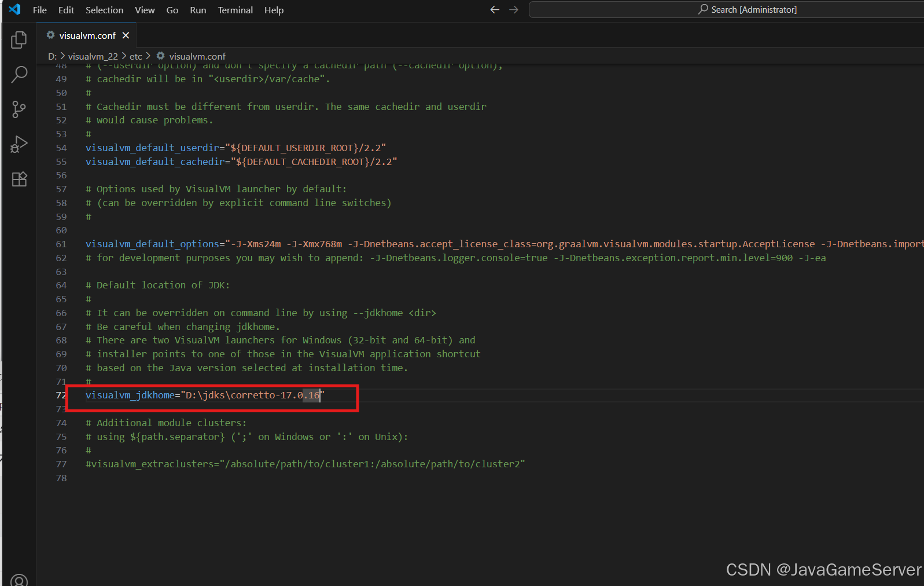Click the visualvm_default_options line

tap(505, 244)
